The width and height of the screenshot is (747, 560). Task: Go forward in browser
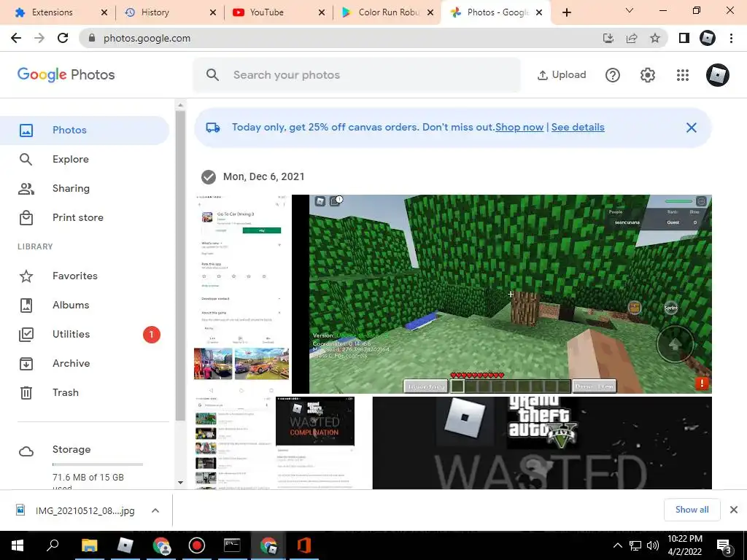(39, 38)
